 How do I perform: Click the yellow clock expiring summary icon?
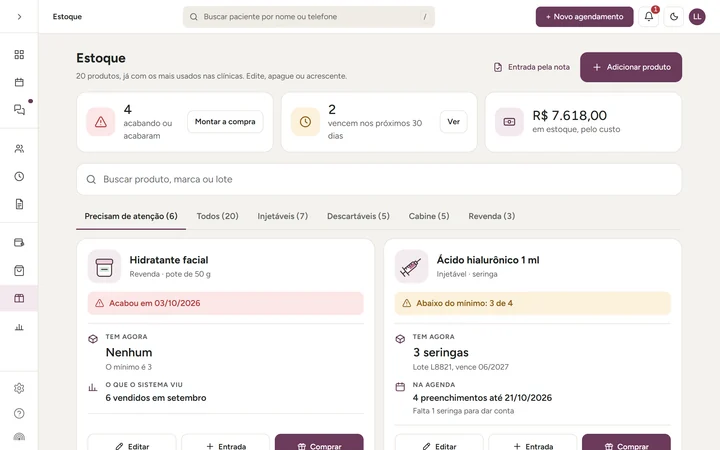coord(305,122)
